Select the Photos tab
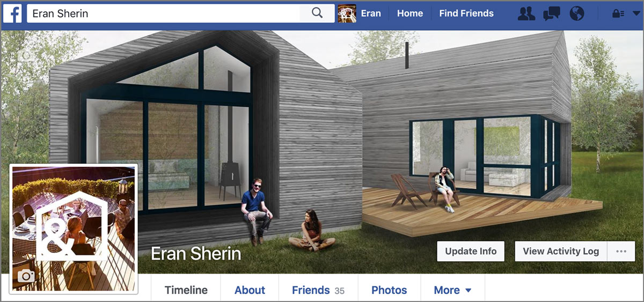The width and height of the screenshot is (644, 302). coord(389,290)
